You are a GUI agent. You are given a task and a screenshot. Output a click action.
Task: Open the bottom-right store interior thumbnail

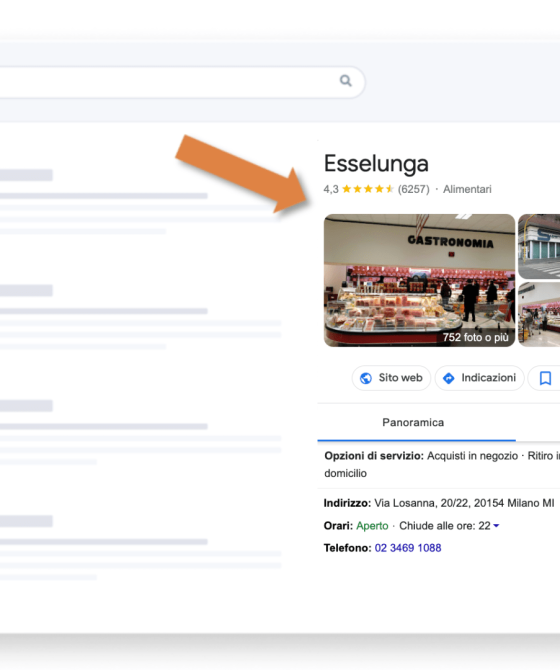pos(539,314)
